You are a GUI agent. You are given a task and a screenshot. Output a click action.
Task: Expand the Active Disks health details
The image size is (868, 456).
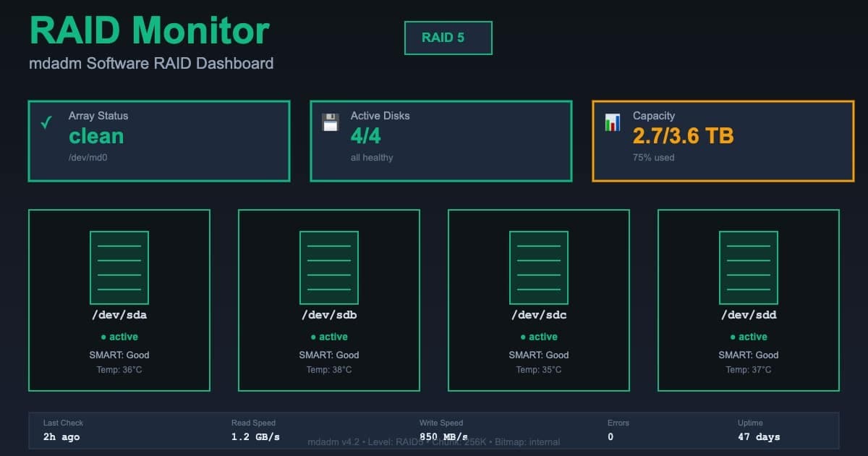point(441,140)
